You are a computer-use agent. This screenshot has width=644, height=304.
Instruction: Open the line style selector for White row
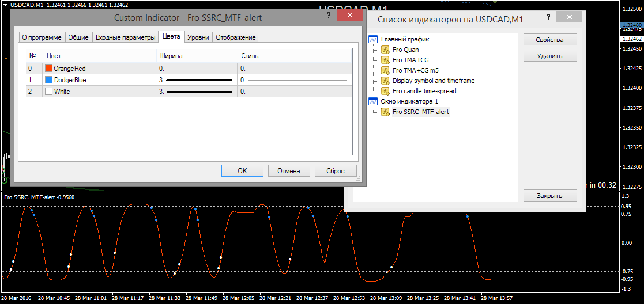295,92
